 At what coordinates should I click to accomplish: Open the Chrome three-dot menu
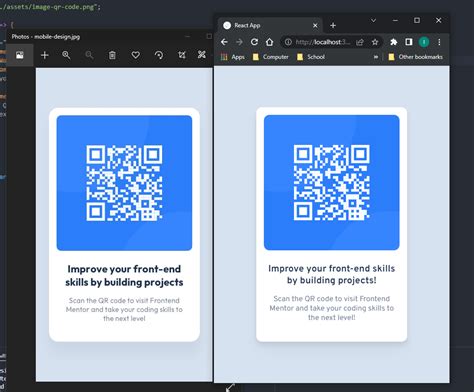pos(439,42)
